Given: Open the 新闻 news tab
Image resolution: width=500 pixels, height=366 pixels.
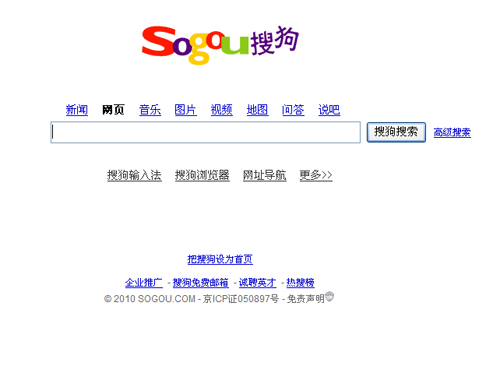Looking at the screenshot, I should [x=77, y=110].
